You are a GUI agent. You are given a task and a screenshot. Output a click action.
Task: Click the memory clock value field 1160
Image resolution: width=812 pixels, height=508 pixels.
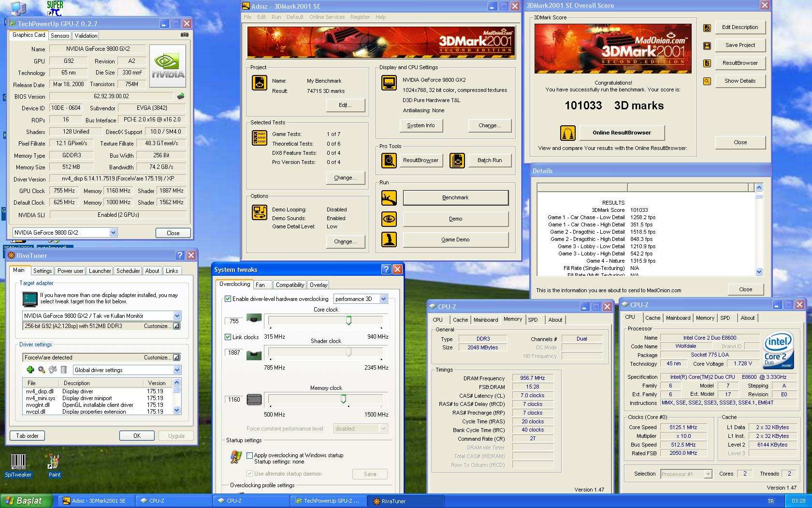click(x=234, y=399)
